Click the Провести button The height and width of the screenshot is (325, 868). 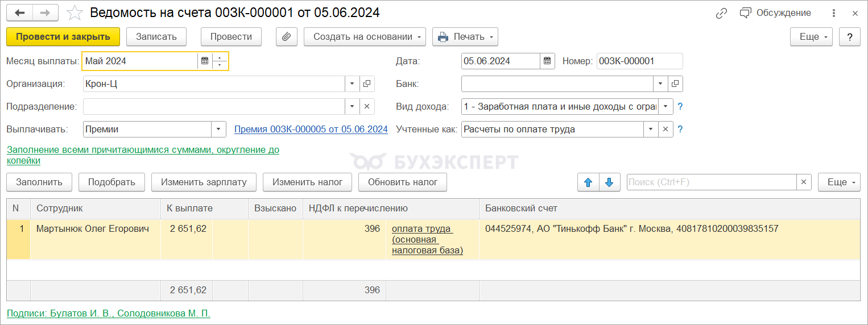click(231, 37)
